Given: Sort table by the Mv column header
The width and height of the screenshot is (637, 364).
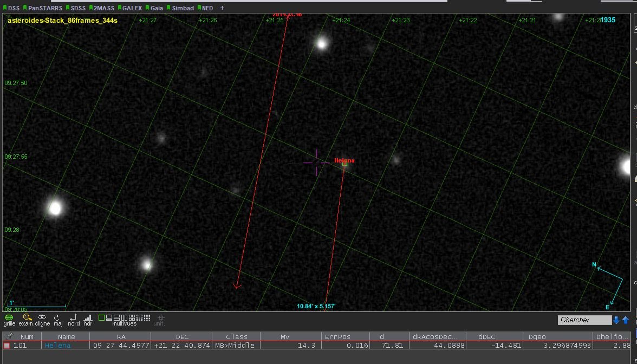Looking at the screenshot, I should click(x=285, y=336).
